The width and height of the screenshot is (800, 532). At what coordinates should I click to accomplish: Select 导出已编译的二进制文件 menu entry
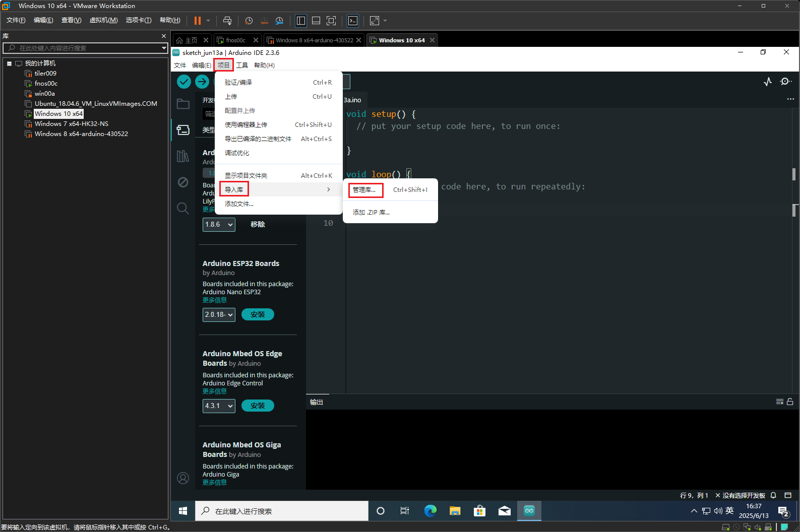point(278,139)
